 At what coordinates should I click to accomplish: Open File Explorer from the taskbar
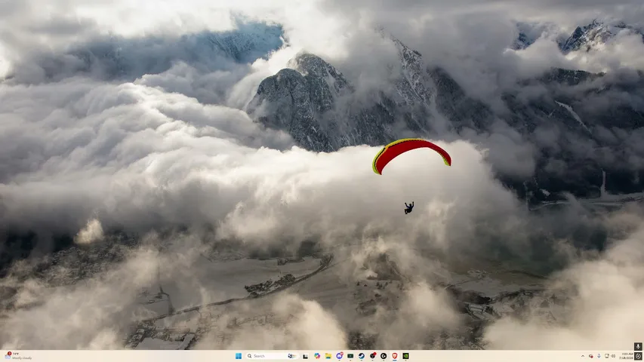click(328, 356)
